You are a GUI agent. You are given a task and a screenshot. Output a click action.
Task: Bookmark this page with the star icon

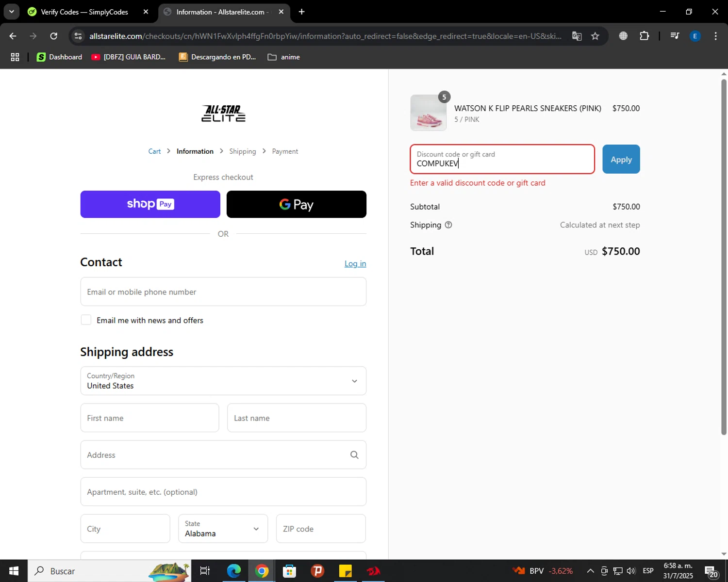click(595, 36)
